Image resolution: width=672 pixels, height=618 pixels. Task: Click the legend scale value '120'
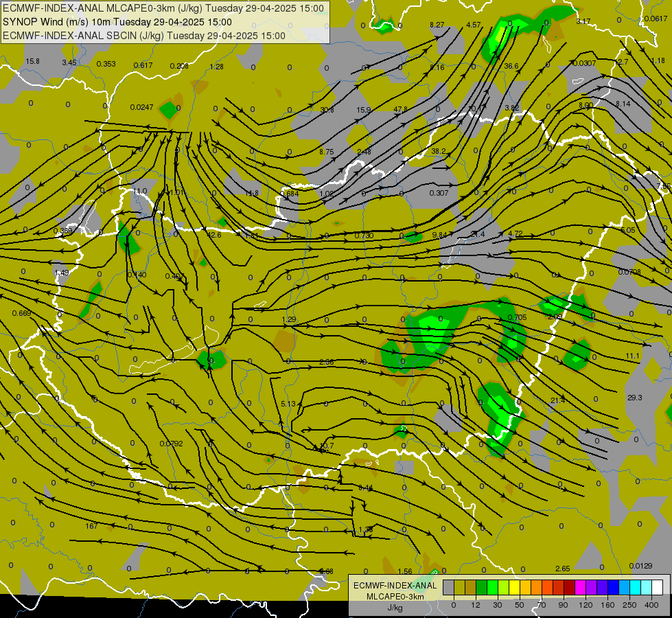pyautogui.click(x=586, y=605)
